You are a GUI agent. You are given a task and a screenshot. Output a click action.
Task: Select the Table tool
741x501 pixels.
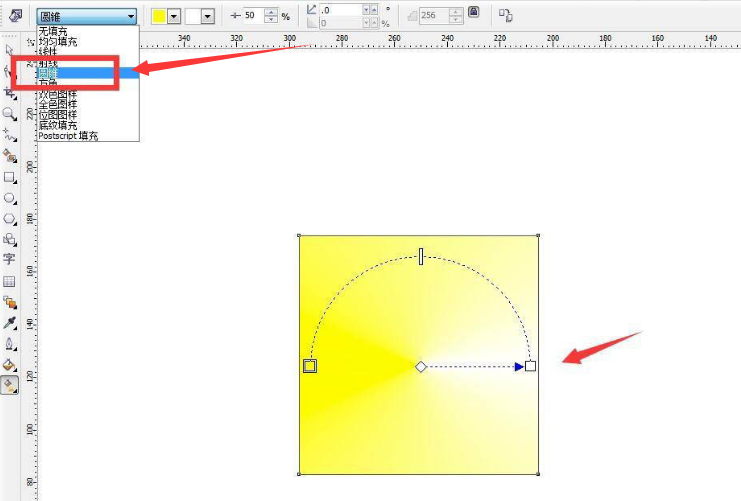[x=9, y=282]
